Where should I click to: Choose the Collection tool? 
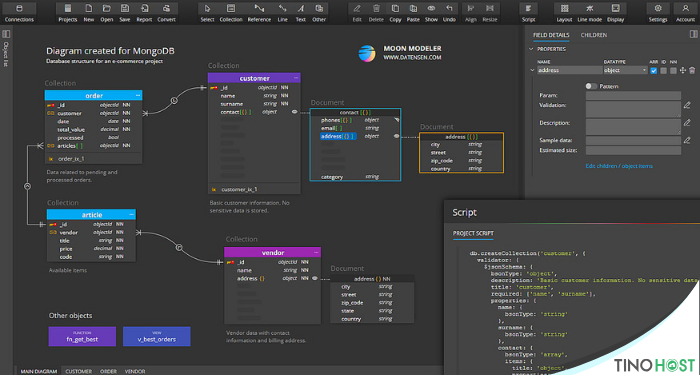pyautogui.click(x=231, y=8)
